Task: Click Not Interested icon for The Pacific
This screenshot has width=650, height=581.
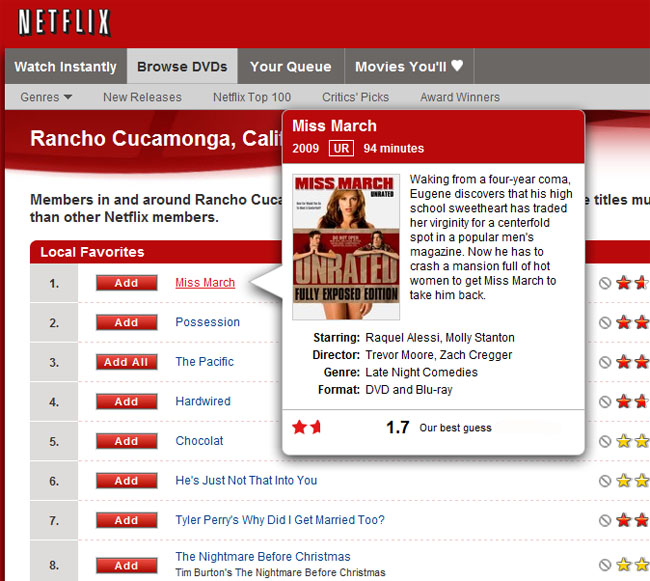Action: click(x=605, y=362)
